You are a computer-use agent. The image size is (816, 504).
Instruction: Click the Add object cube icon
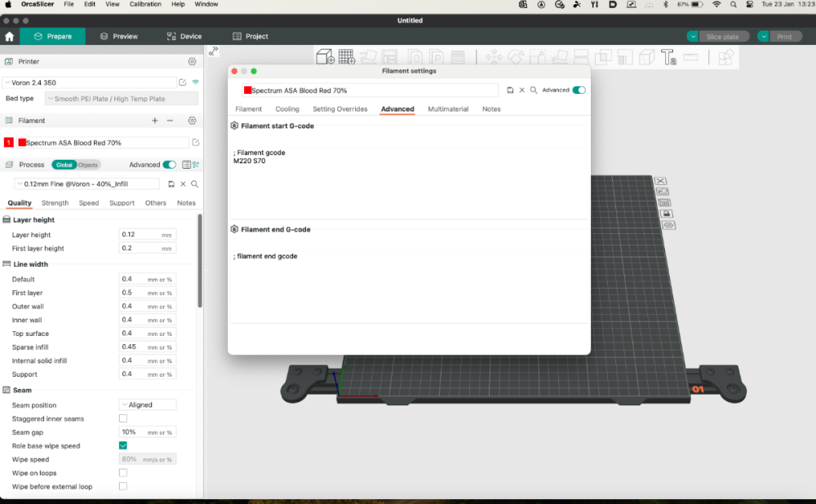(326, 57)
